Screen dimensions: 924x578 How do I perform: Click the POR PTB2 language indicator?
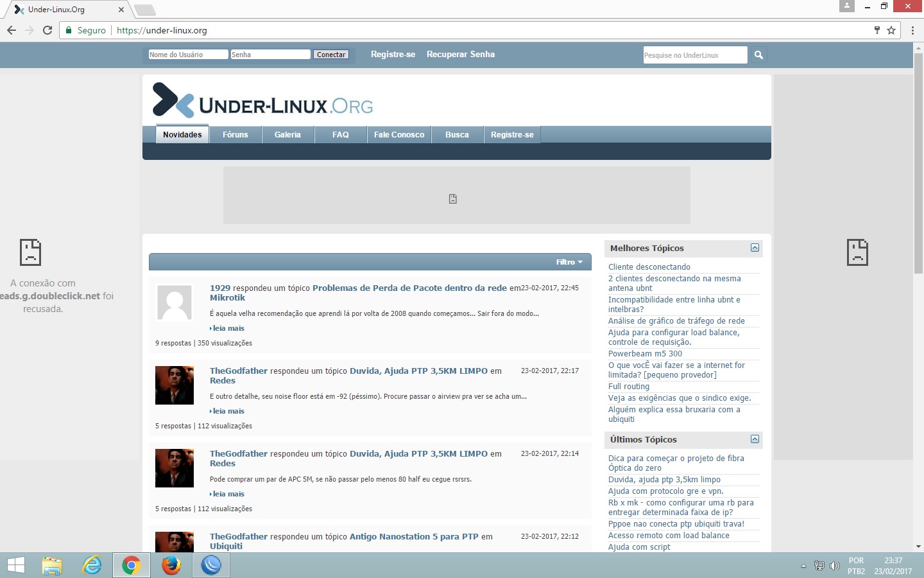856,566
